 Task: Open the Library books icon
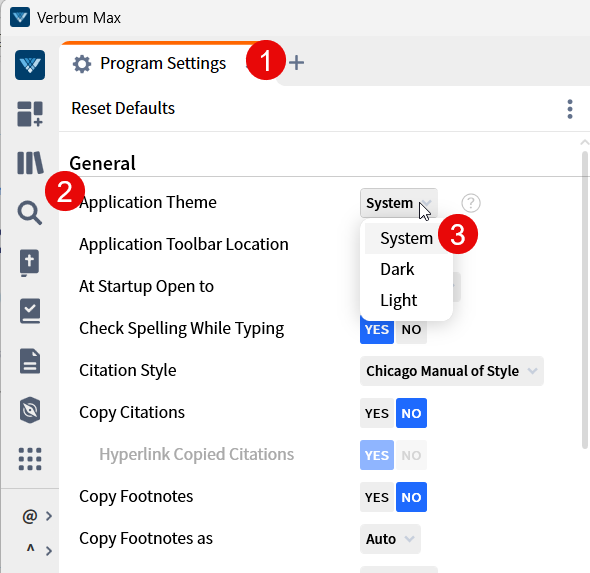pos(30,163)
